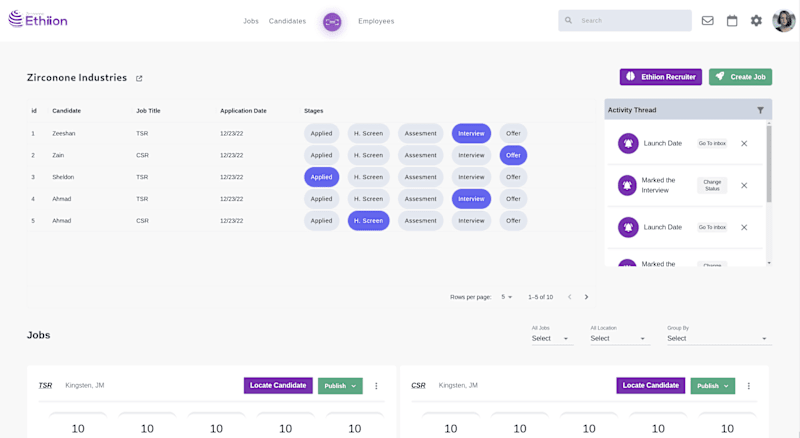Set Sheldon's stage to Offer
800x438 pixels.
point(513,177)
